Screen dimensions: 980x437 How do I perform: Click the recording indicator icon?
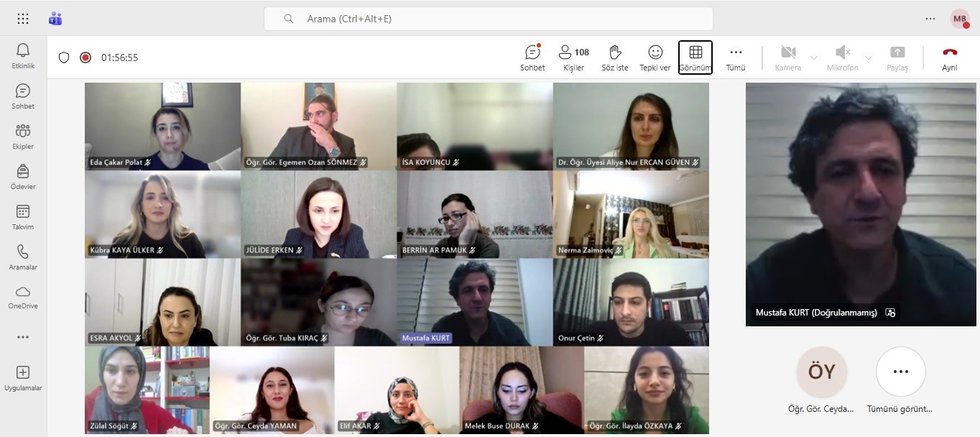pos(85,57)
